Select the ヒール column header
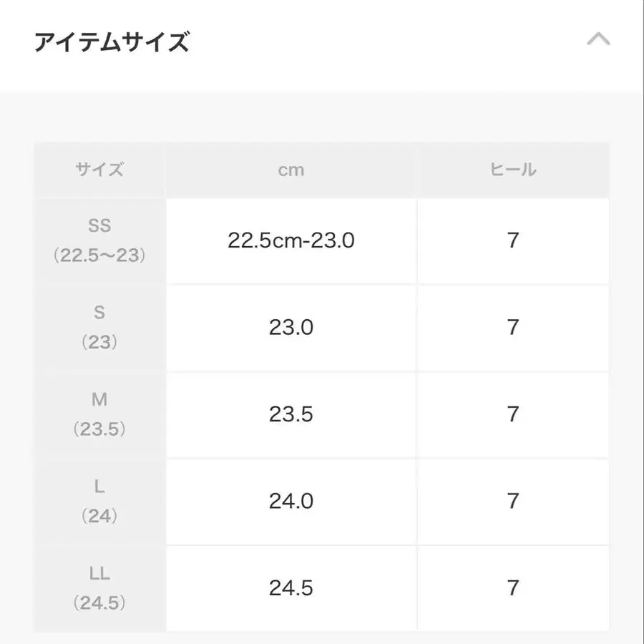 tap(513, 170)
